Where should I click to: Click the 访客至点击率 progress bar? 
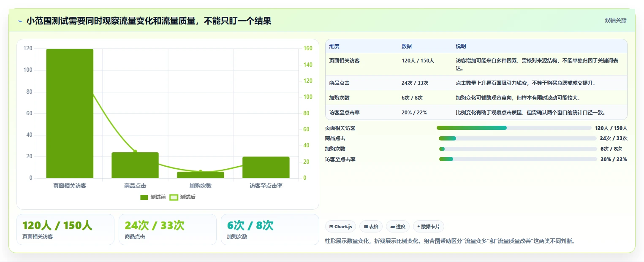click(518, 159)
